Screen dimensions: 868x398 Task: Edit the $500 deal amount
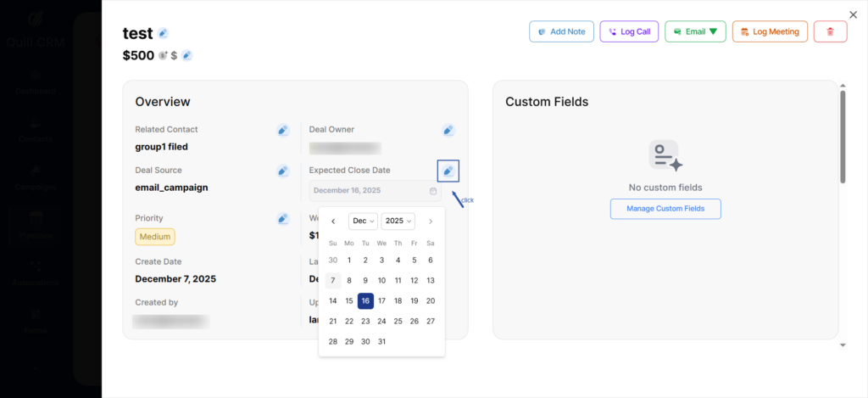186,55
